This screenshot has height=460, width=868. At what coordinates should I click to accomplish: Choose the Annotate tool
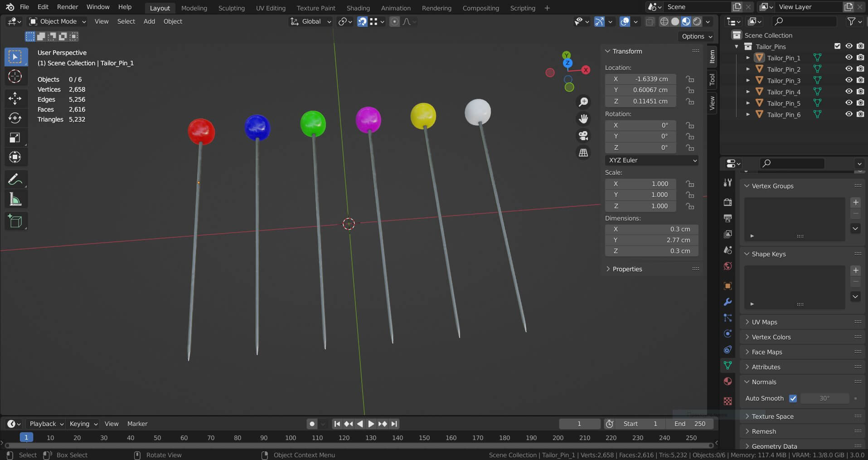click(15, 180)
